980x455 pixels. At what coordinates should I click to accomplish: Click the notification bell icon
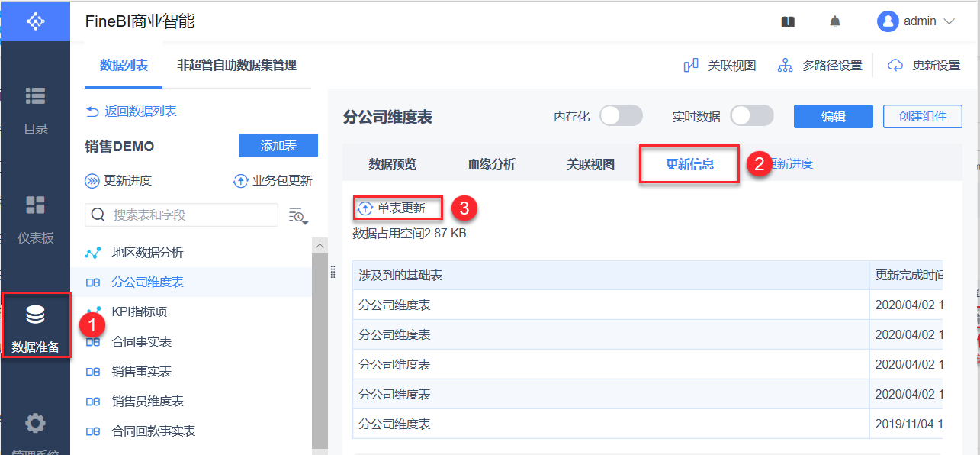tap(835, 22)
